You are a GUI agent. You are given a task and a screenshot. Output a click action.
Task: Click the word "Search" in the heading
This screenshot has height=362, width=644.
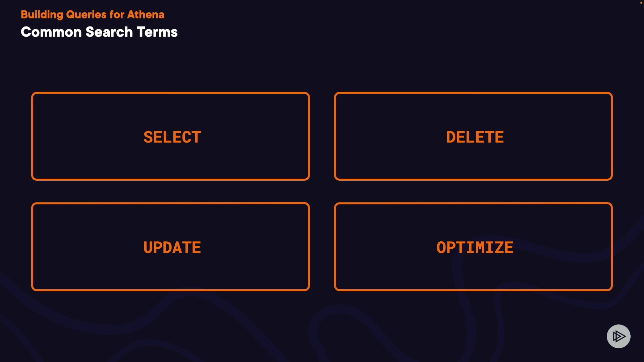(109, 32)
